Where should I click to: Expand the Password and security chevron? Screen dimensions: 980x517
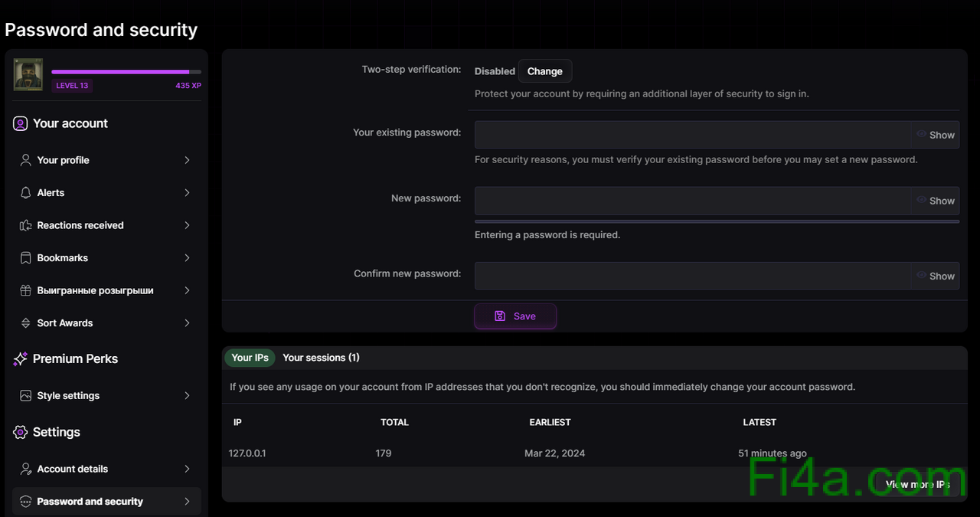187,502
